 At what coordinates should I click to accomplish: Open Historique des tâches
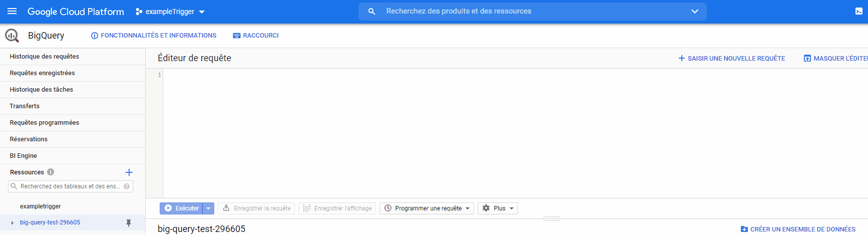73,90
